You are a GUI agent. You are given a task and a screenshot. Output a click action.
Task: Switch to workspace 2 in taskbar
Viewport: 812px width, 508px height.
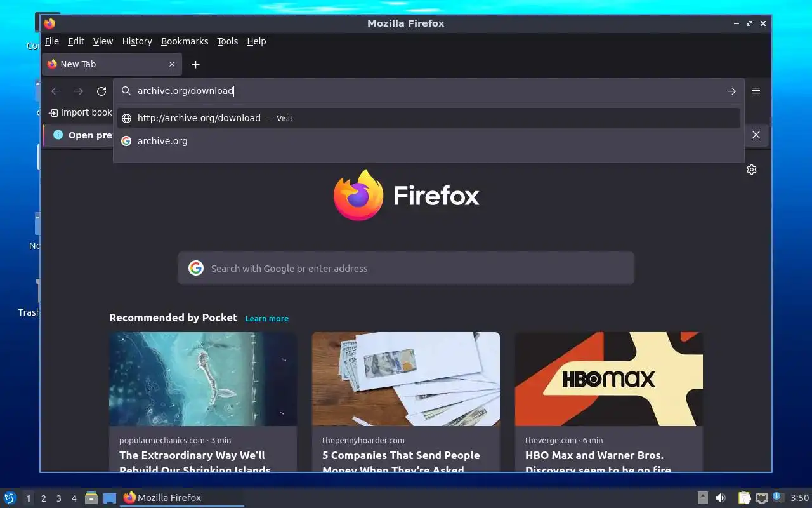click(44, 498)
